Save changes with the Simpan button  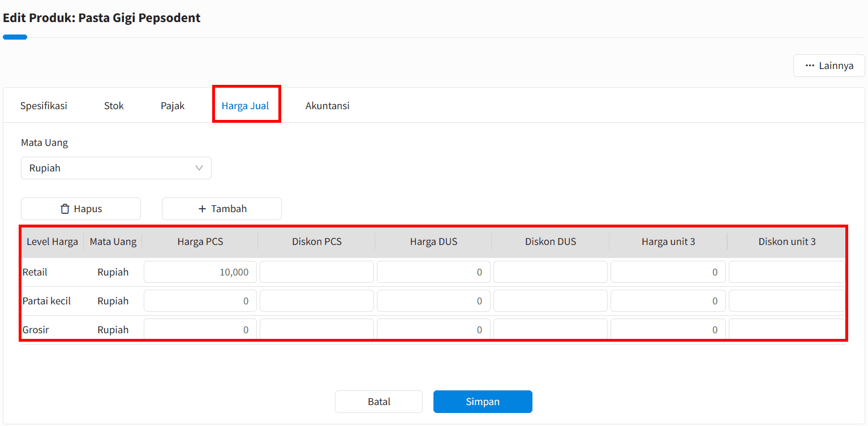(x=483, y=402)
